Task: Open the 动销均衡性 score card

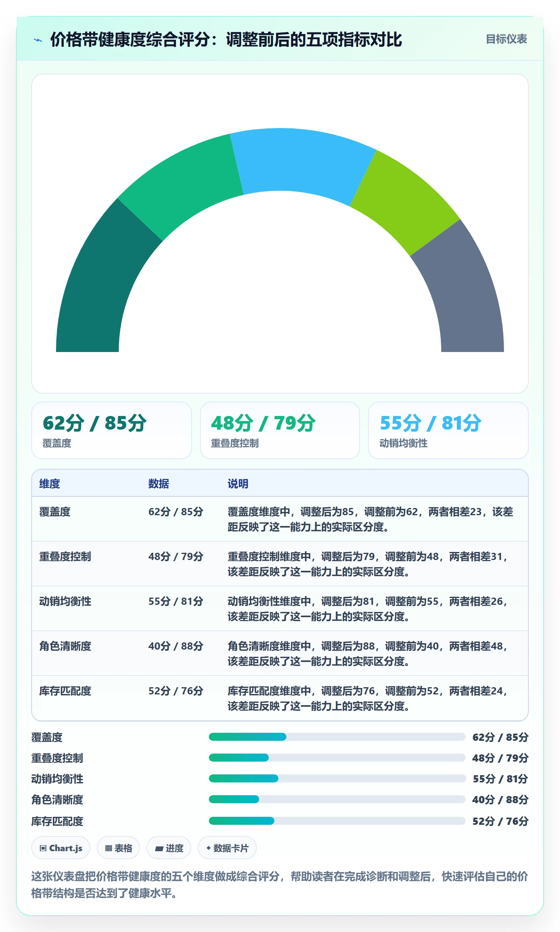Action: pos(448,430)
